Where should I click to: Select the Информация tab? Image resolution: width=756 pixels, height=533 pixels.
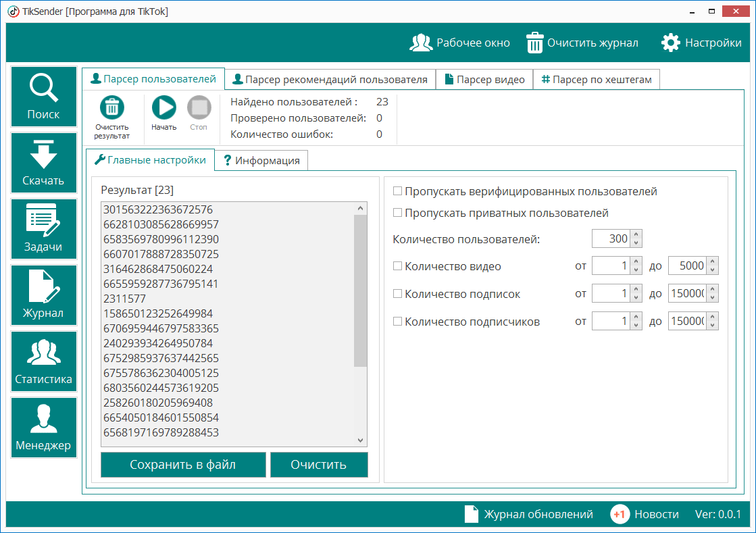261,161
